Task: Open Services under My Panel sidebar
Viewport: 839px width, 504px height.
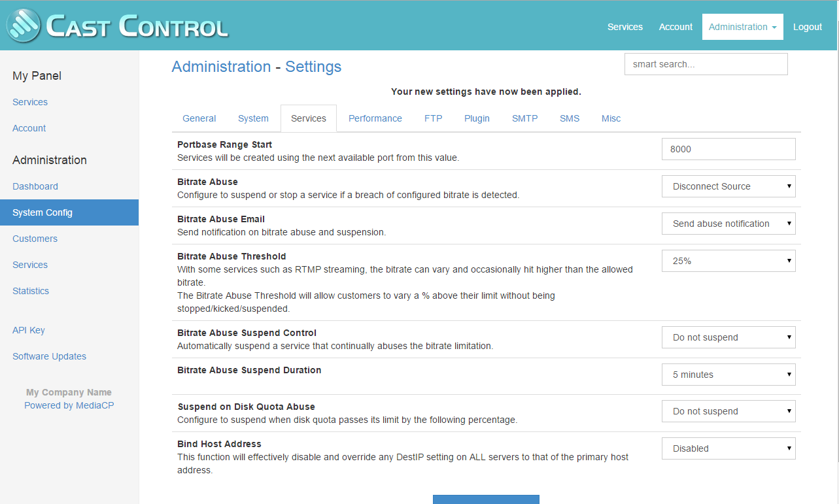Action: (30, 102)
